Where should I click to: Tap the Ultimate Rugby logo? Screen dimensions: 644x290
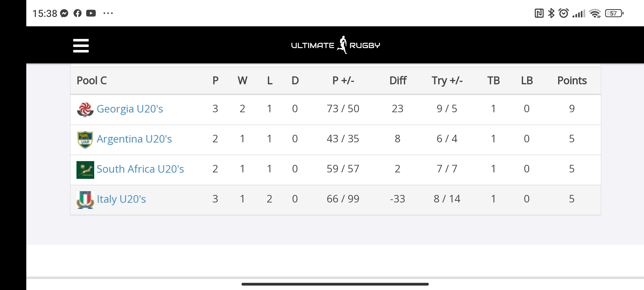coord(335,45)
